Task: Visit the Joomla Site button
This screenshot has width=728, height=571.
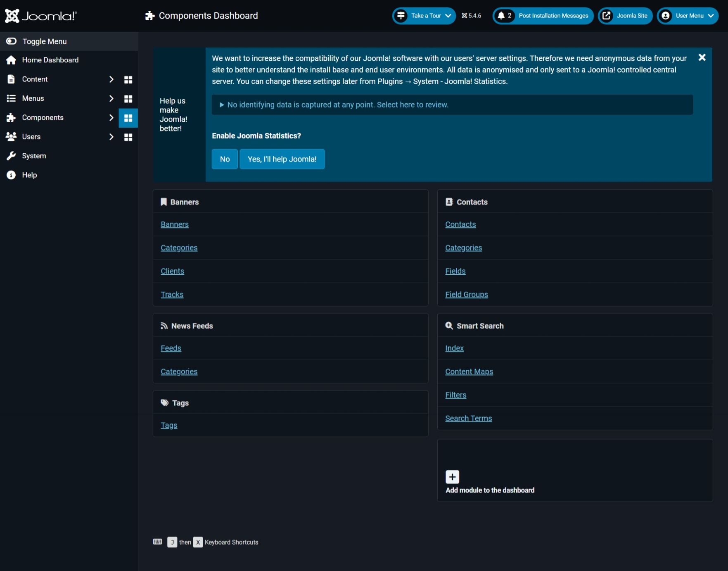Action: [x=625, y=16]
